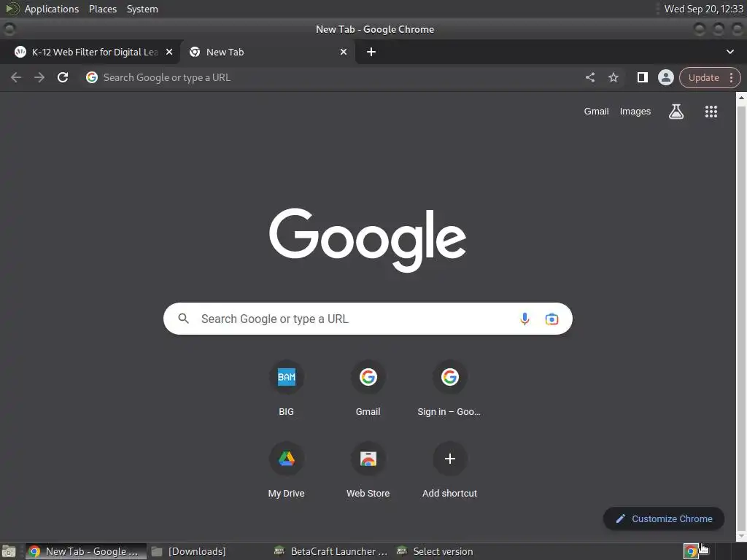Show desktop via taskbar corner icon

click(x=9, y=551)
